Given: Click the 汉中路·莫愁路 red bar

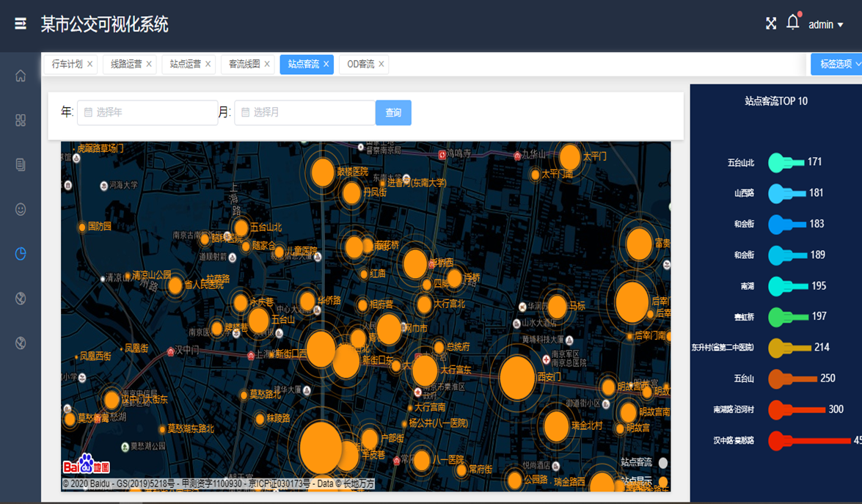Looking at the screenshot, I should pyautogui.click(x=809, y=441).
